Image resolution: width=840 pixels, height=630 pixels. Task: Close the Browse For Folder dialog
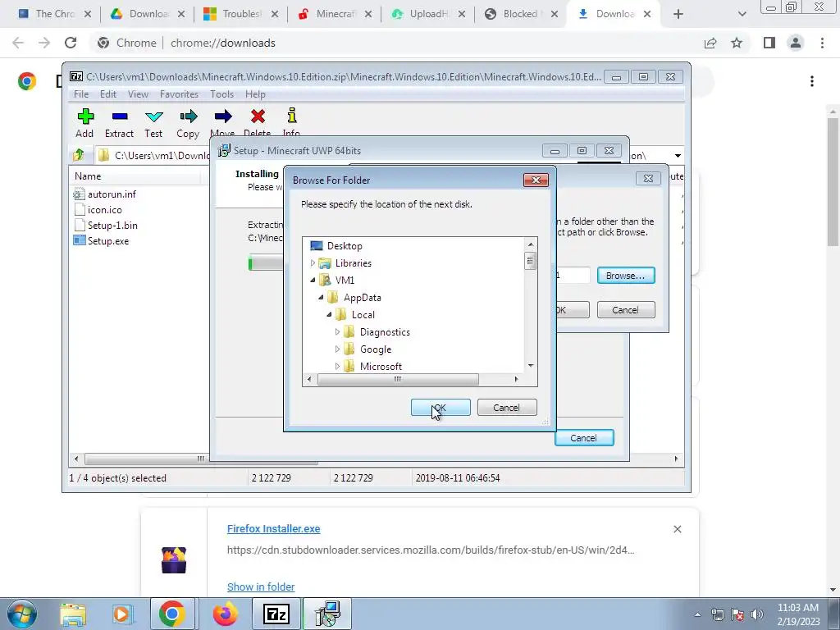click(x=536, y=180)
